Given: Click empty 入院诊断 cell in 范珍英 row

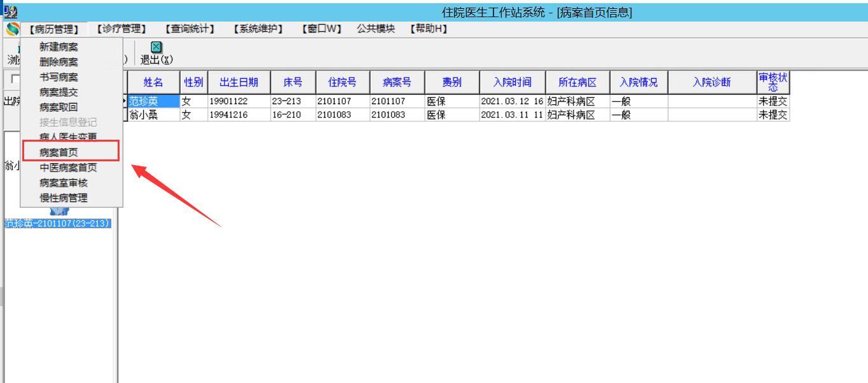Looking at the screenshot, I should pos(712,102).
